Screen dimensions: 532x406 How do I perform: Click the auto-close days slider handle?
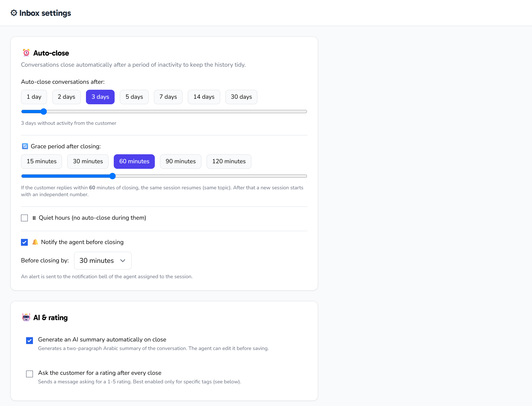click(44, 111)
